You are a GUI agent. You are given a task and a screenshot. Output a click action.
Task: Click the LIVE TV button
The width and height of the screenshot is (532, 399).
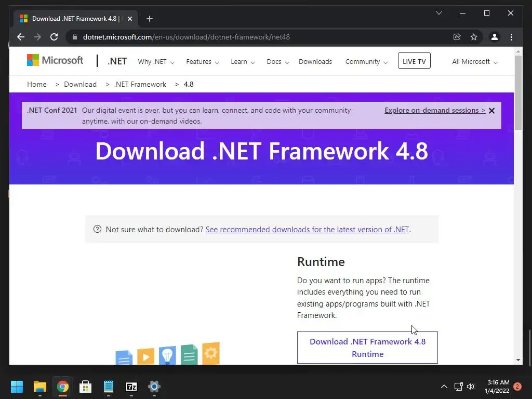(414, 61)
